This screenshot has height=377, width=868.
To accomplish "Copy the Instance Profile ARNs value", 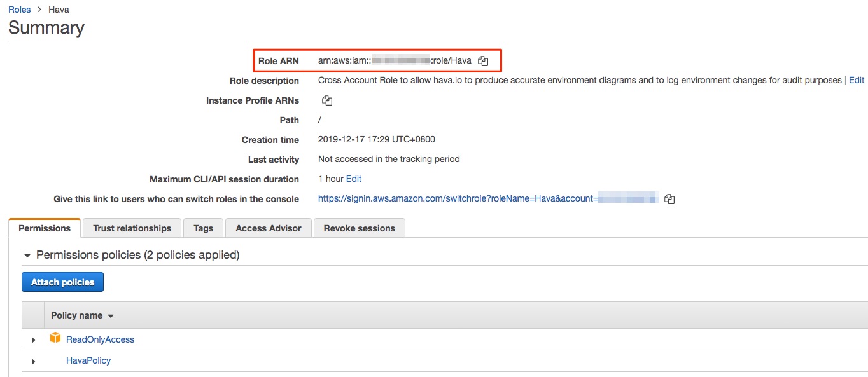I will 327,100.
